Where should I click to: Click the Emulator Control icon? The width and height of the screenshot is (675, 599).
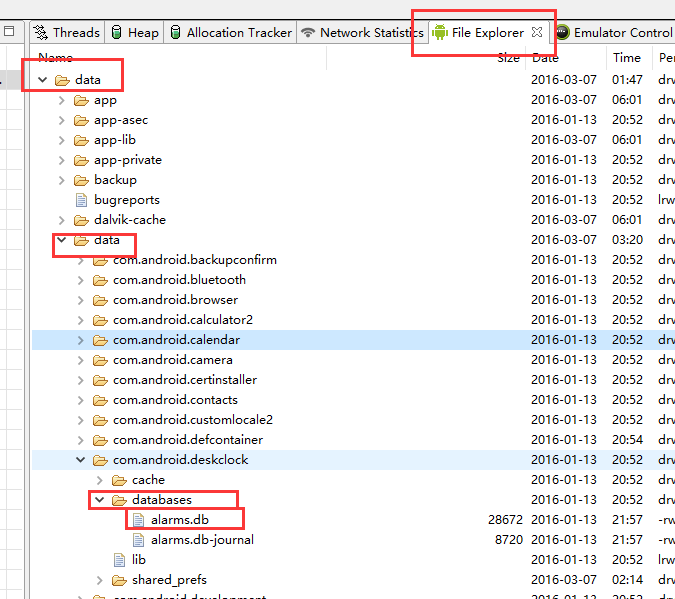click(x=562, y=32)
